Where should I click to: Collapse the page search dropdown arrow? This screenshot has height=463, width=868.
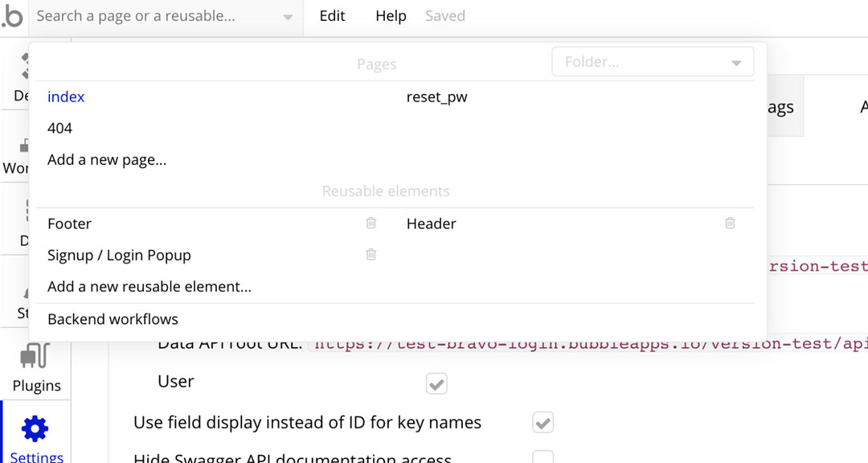tap(288, 17)
